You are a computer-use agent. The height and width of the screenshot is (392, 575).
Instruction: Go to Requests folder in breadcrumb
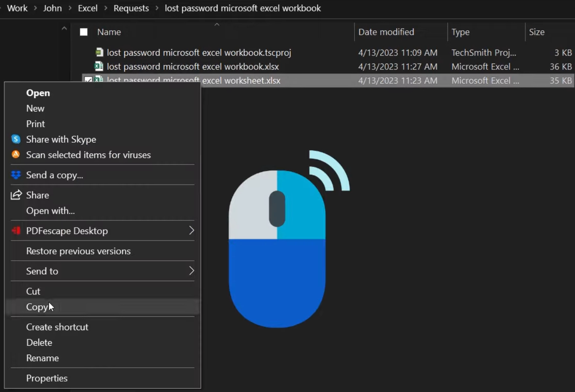[x=131, y=8]
